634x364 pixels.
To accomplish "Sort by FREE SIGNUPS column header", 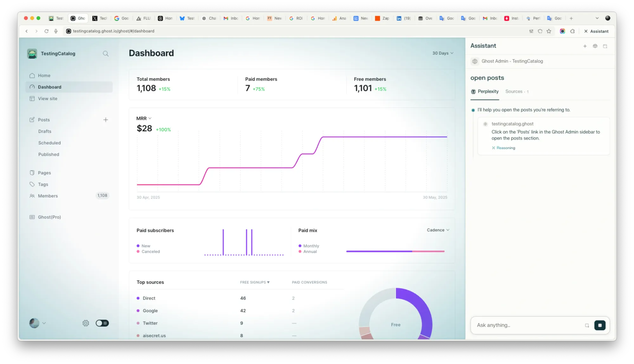I will [255, 282].
